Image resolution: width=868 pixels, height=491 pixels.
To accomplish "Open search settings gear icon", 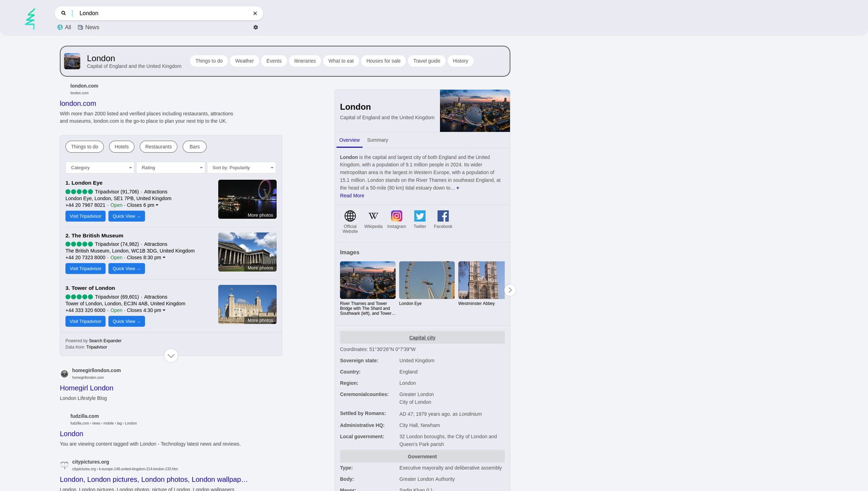I will click(x=255, y=28).
